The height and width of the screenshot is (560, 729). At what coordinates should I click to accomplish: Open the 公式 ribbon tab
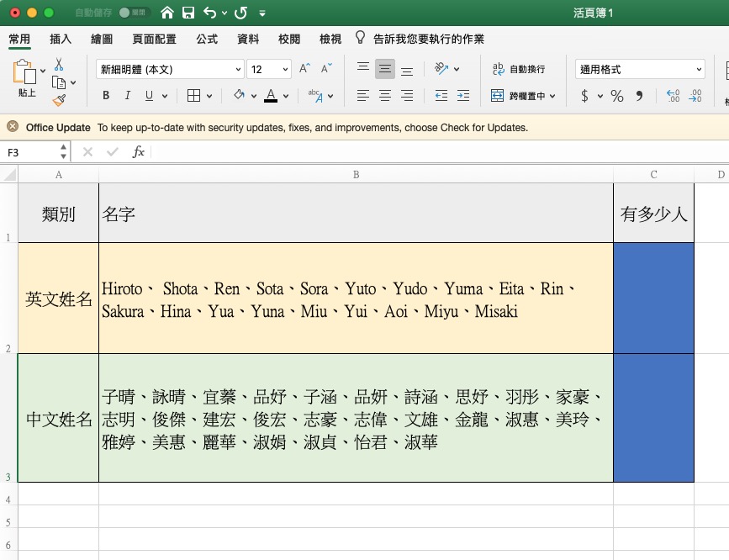coord(207,39)
